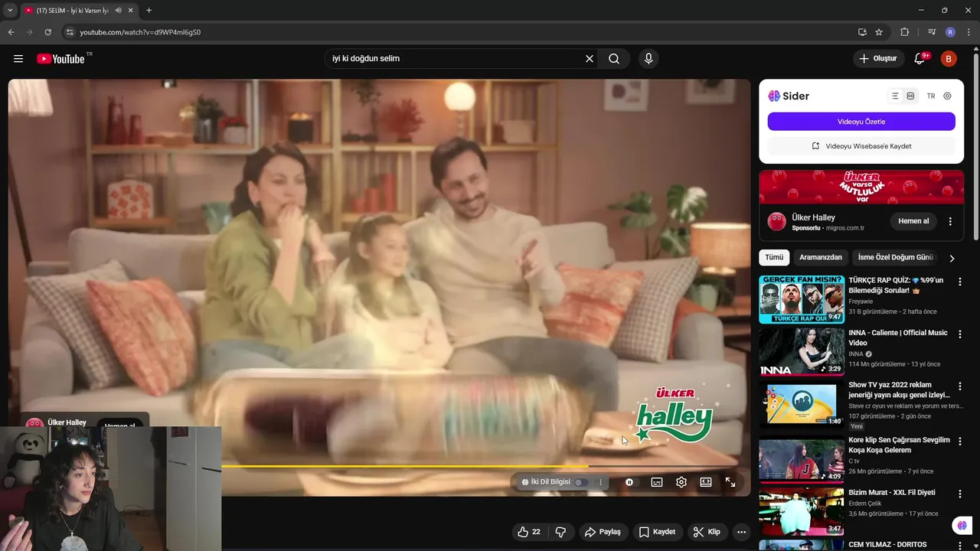This screenshot has height=551, width=980.
Task: Switch Sider to list view icon
Action: click(895, 96)
